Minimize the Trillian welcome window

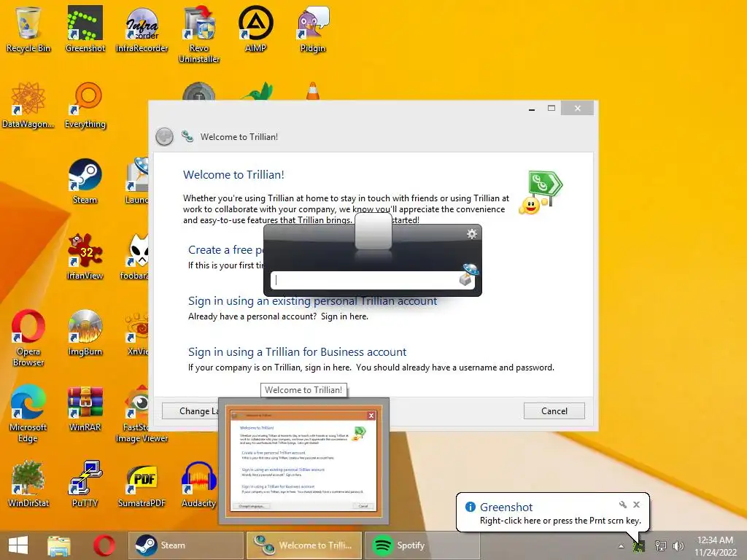pyautogui.click(x=532, y=109)
